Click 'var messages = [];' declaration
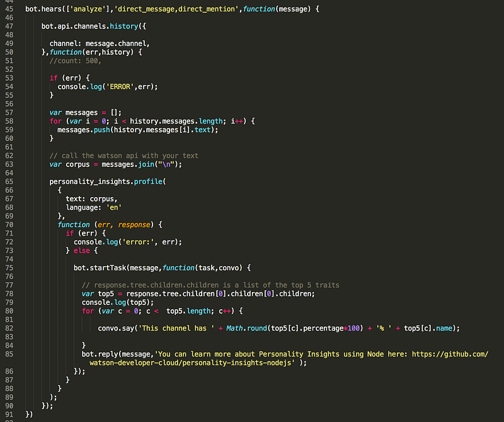The width and height of the screenshot is (504, 422). point(86,113)
